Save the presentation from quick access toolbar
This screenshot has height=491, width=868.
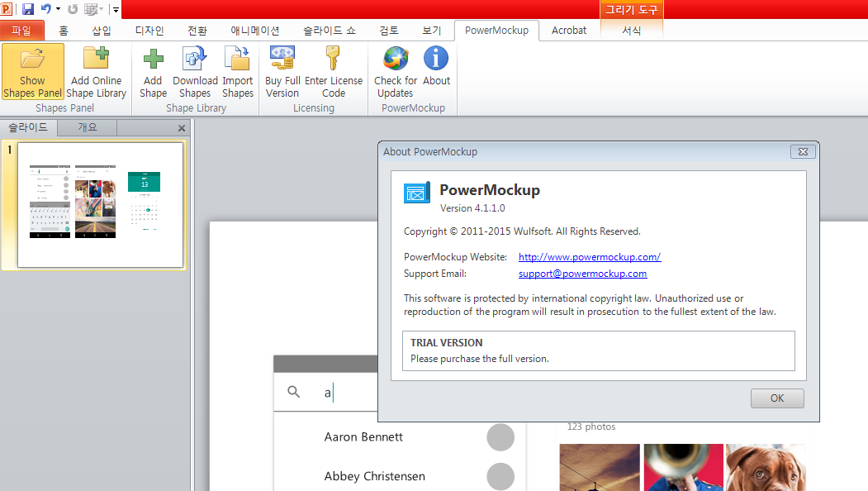(x=28, y=9)
